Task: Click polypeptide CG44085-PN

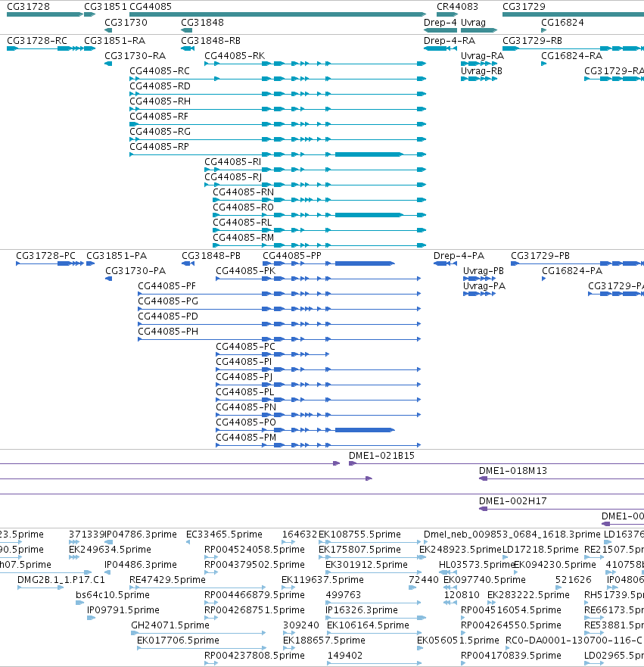Action: [319, 415]
